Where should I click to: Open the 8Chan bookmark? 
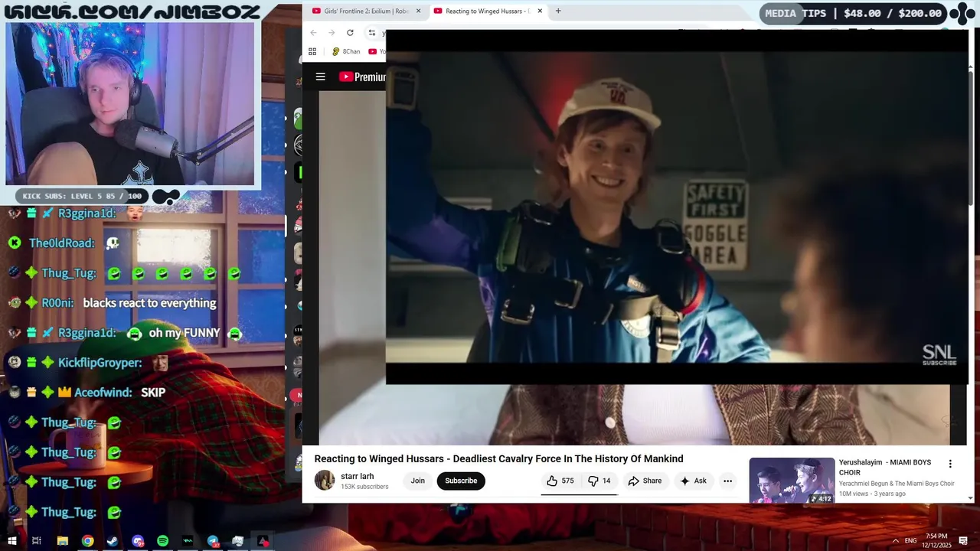point(345,51)
